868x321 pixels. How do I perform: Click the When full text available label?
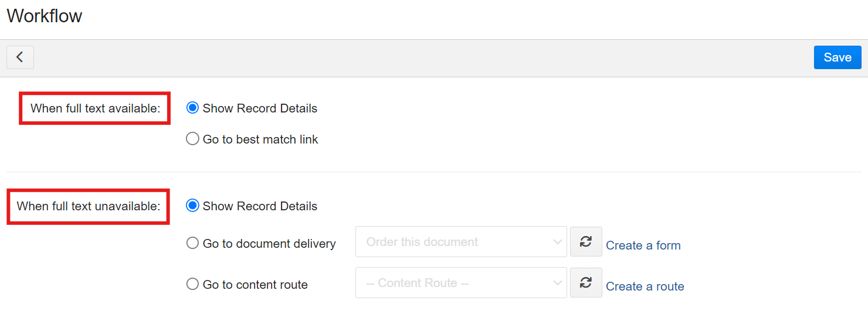point(95,108)
